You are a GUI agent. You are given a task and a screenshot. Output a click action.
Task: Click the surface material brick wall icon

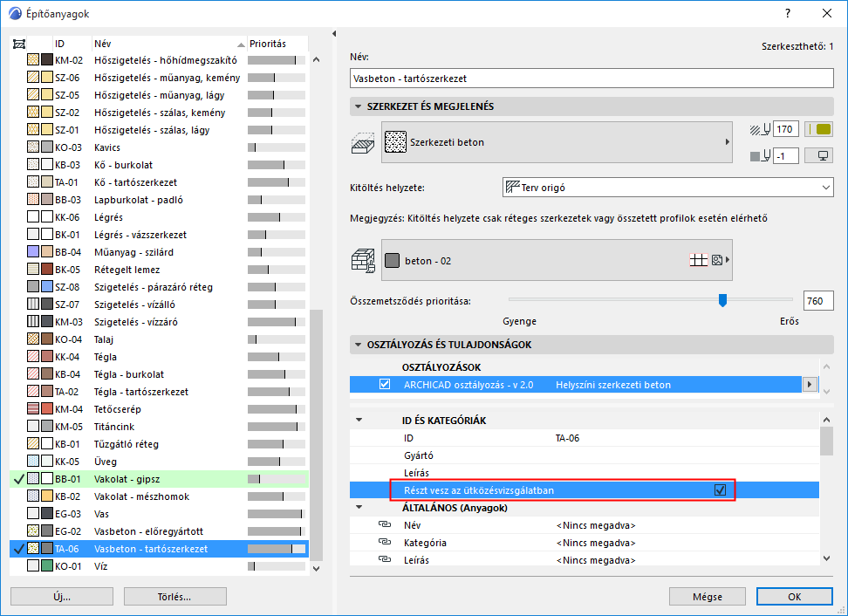point(363,260)
